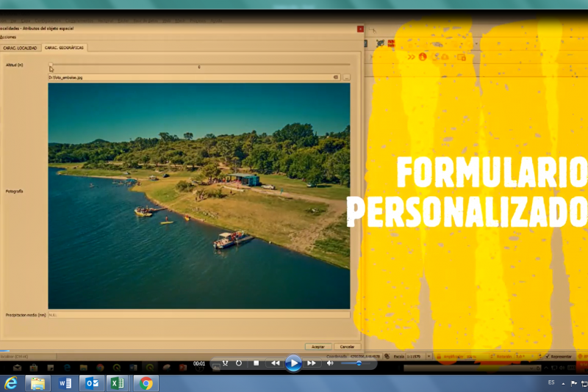Click the Amplificador value field
Image resolution: width=588 pixels, height=392 pixels.
pyautogui.click(x=476, y=357)
